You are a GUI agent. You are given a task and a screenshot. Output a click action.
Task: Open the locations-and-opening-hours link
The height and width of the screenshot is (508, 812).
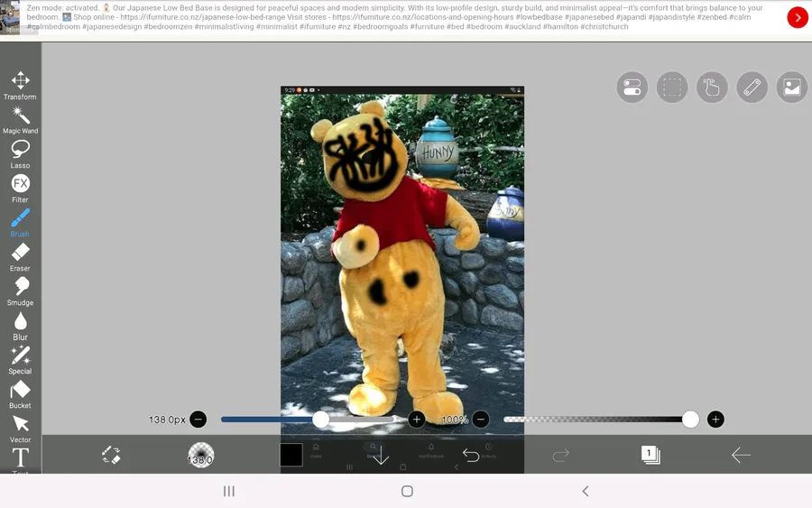coord(422,17)
